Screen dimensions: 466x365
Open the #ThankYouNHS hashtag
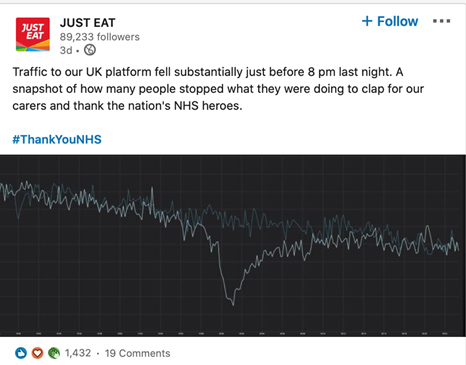tap(57, 139)
